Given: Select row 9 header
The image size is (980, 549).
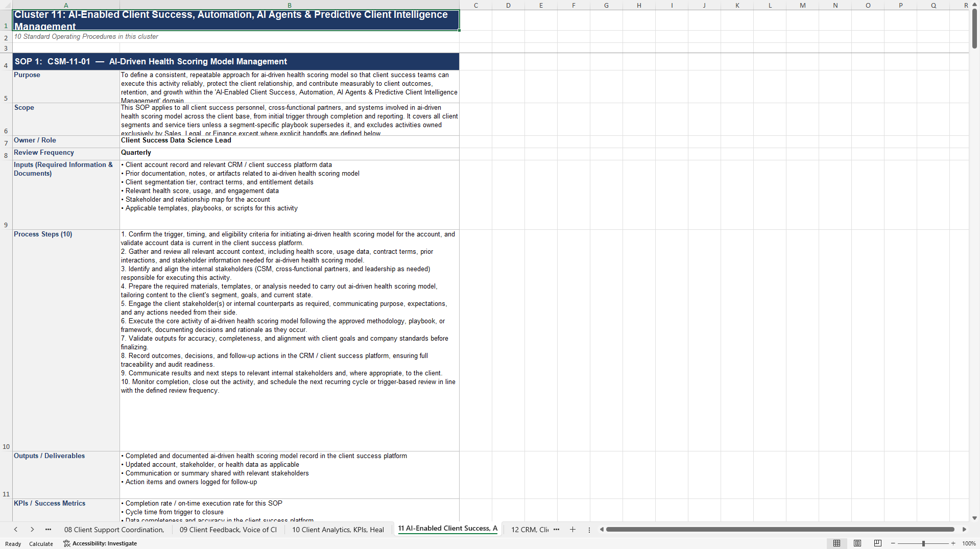Looking at the screenshot, I should coord(6,195).
